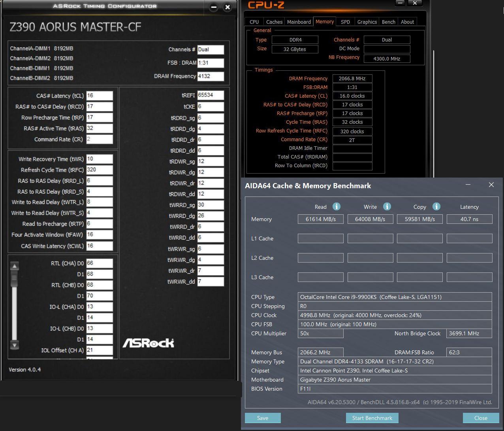Minimize the ASRock Timing Configurator window
The width and height of the screenshot is (504, 431).
214,7
